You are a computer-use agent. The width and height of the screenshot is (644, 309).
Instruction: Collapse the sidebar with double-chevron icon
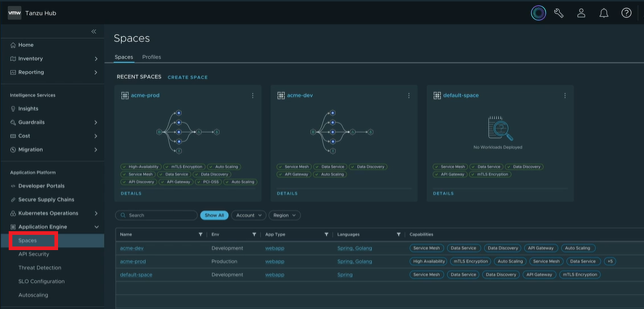point(94,31)
